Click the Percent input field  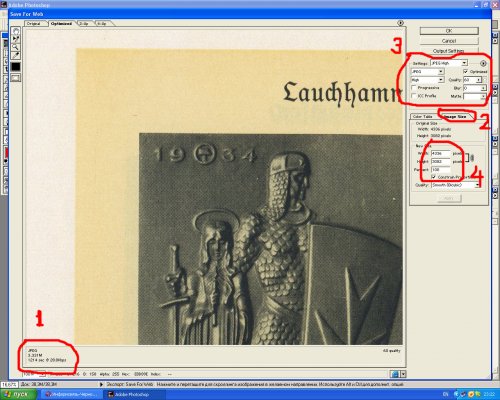(x=441, y=170)
